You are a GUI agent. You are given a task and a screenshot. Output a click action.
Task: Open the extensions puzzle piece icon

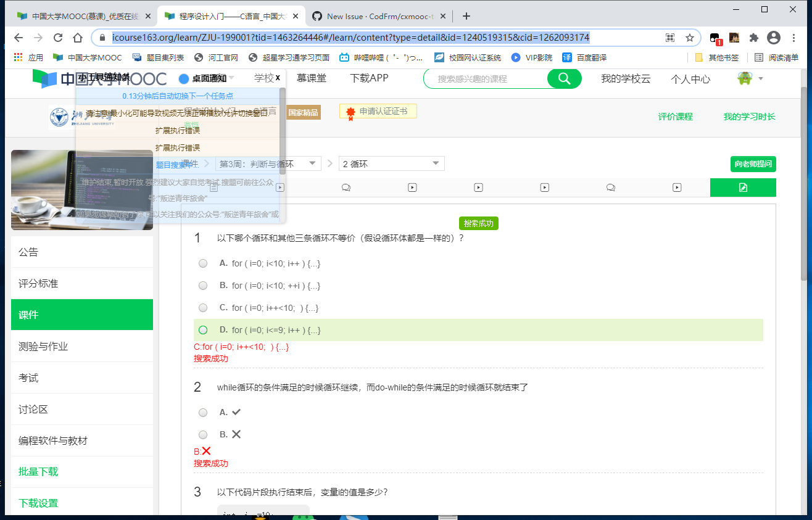point(753,38)
